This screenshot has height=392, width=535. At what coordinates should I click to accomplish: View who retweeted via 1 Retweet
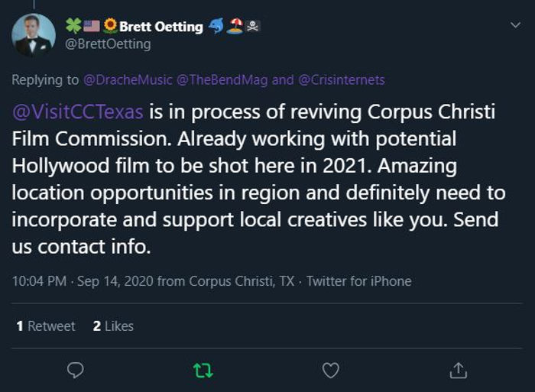pos(46,326)
